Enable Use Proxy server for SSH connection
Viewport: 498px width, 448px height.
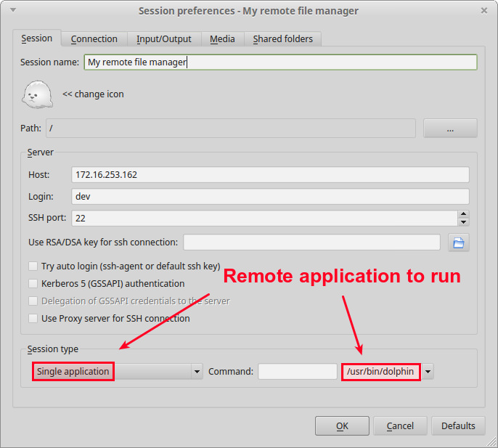pos(33,319)
